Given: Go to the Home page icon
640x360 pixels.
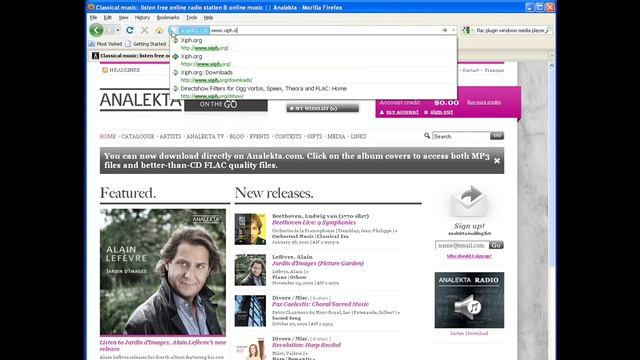Looking at the screenshot, I should (159, 30).
